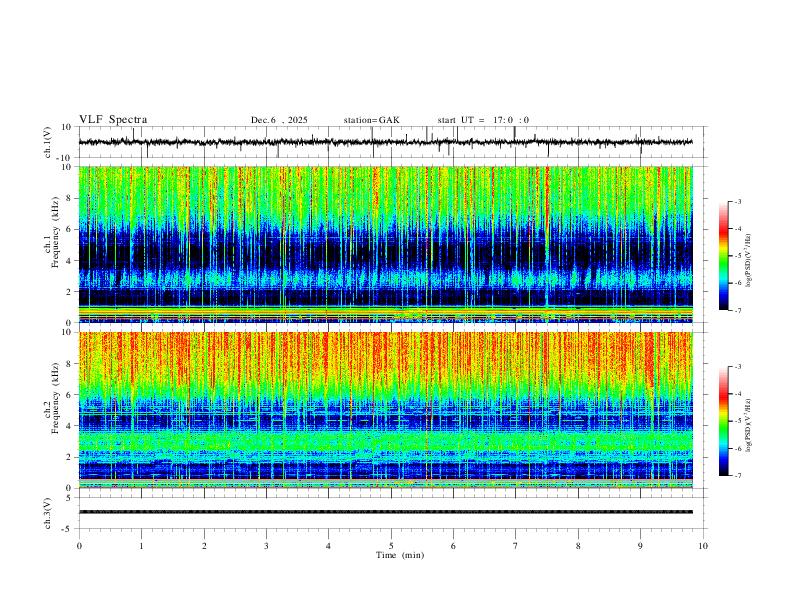The width and height of the screenshot is (792, 612).
Task: Click the ch.2 spectrogram panel
Action: coord(385,410)
